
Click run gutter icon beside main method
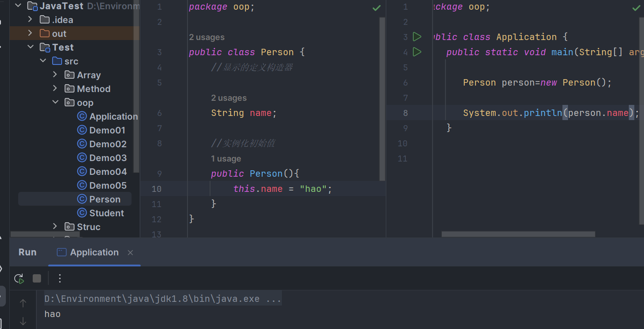(x=417, y=52)
